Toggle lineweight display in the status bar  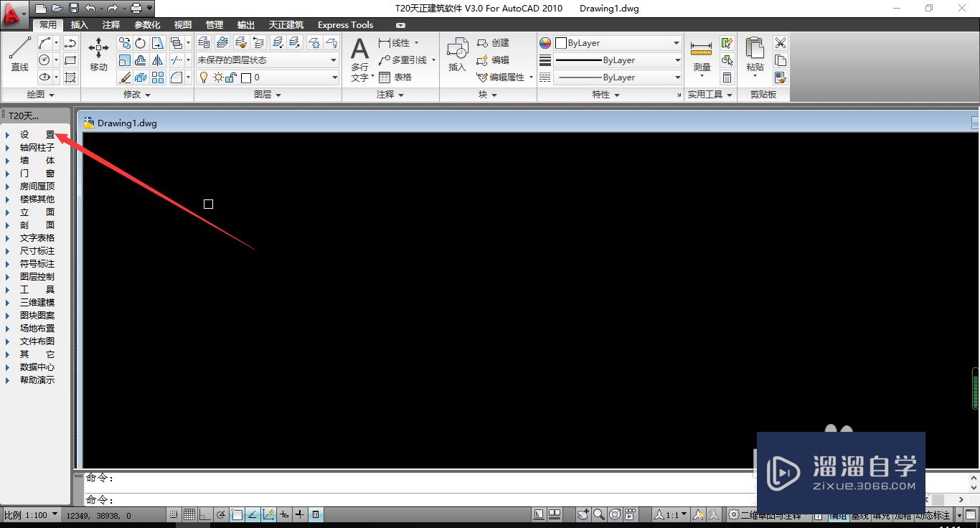300,514
